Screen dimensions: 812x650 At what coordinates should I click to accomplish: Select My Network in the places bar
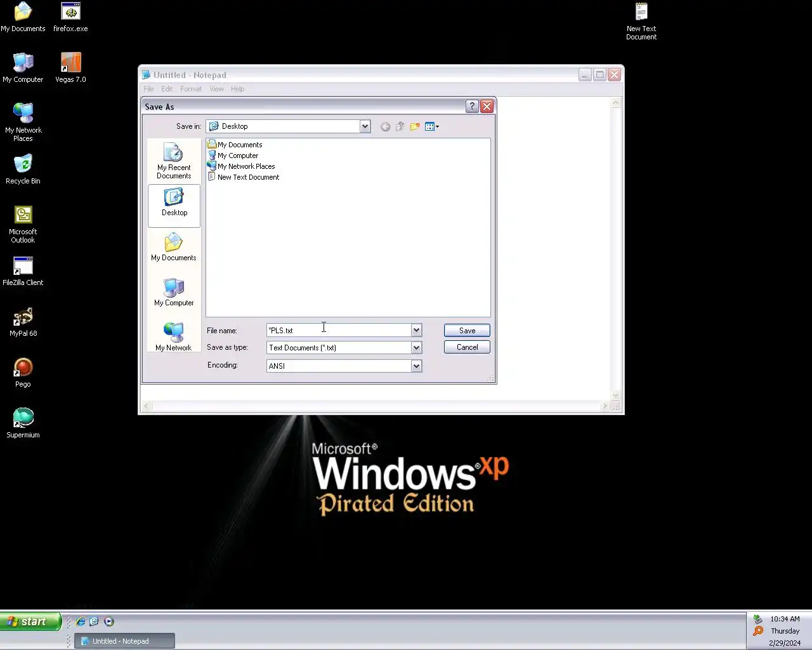pyautogui.click(x=174, y=337)
